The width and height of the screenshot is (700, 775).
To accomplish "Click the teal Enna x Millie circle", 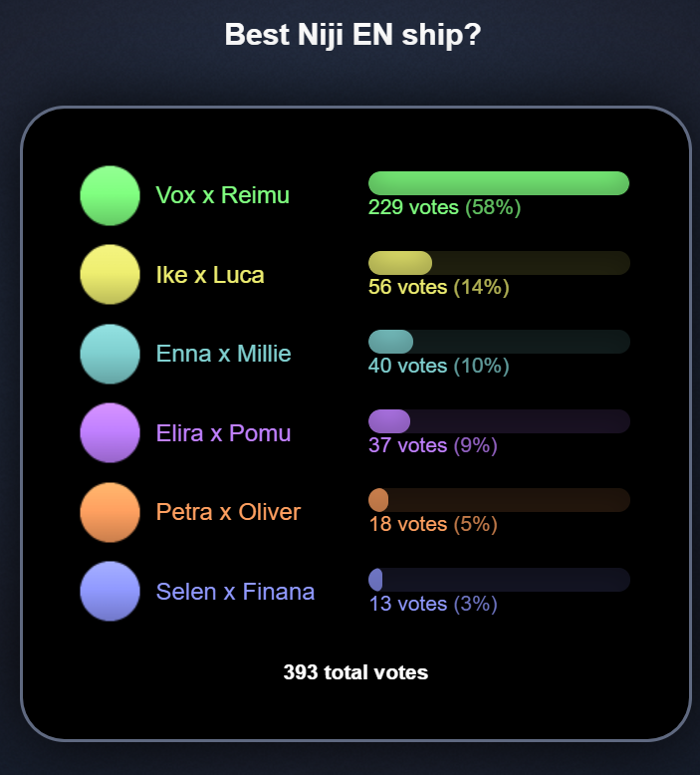I will tap(110, 354).
